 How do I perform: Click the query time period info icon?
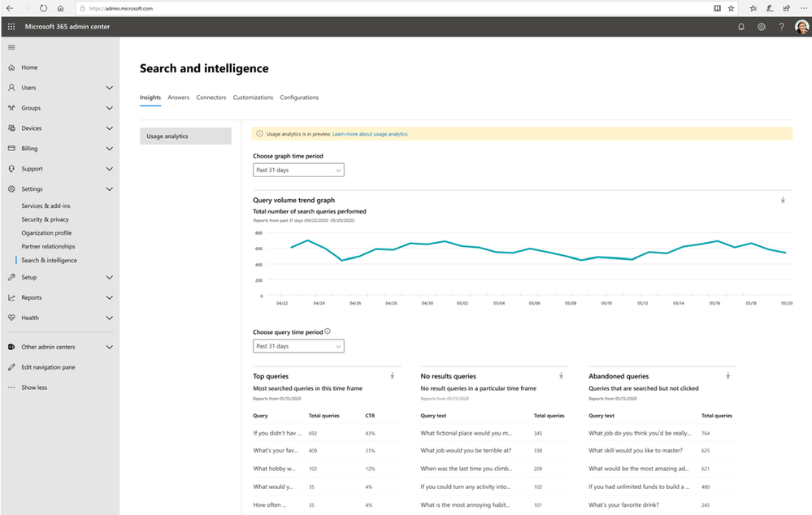[328, 331]
